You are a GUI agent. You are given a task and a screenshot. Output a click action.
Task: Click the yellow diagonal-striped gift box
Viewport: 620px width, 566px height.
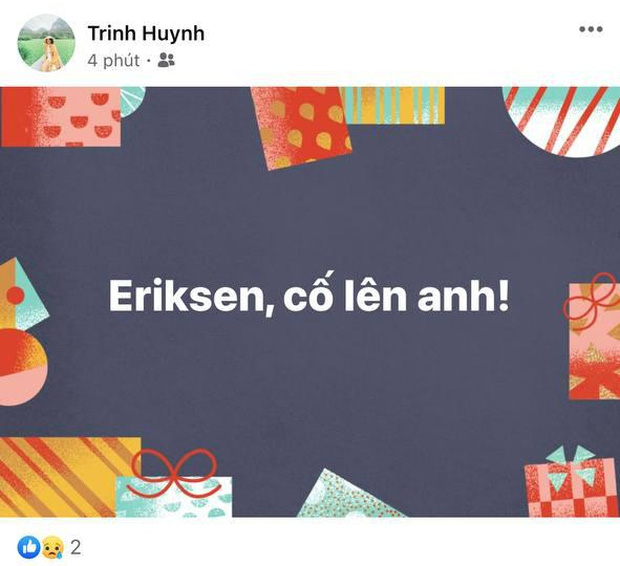[x=67, y=477]
